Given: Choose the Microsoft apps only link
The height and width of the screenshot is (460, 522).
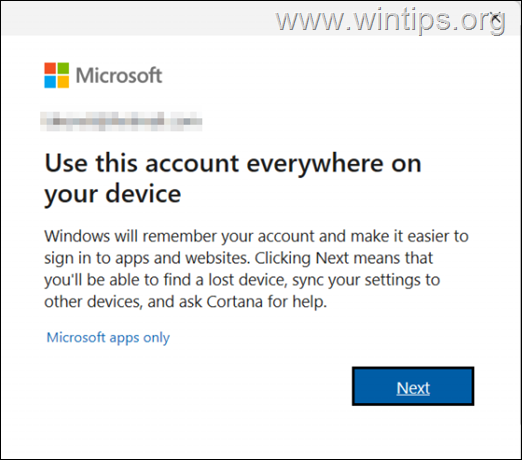Looking at the screenshot, I should pyautogui.click(x=108, y=338).
